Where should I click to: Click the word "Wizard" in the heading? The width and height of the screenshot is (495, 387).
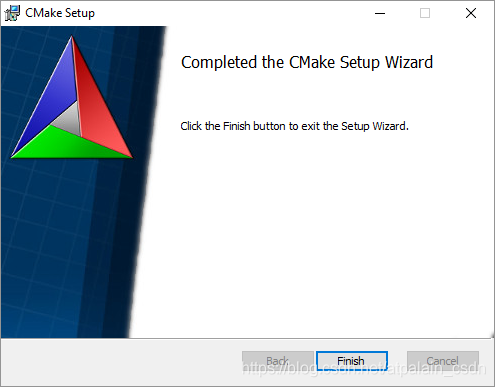click(x=409, y=62)
